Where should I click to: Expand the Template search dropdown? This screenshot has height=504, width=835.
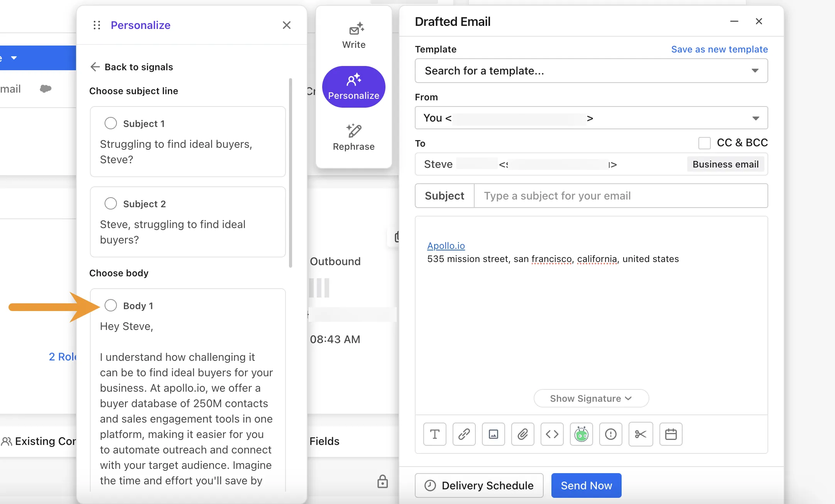pyautogui.click(x=754, y=70)
